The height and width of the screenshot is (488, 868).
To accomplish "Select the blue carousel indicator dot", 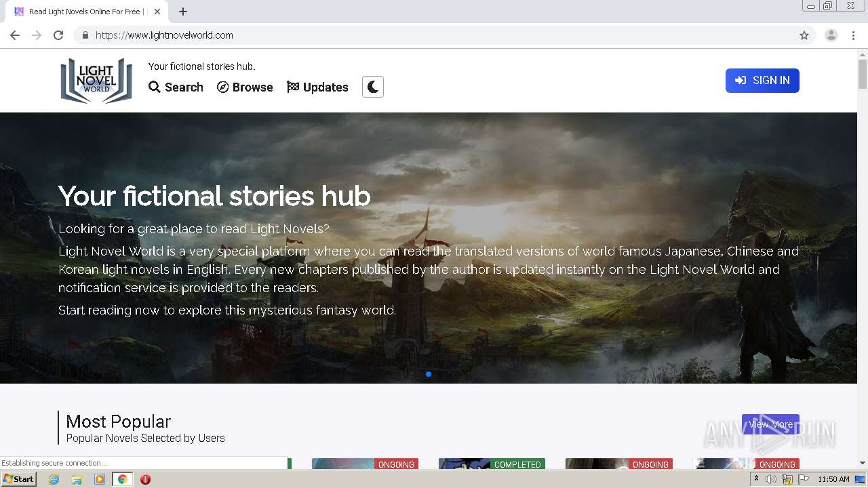I will click(429, 374).
